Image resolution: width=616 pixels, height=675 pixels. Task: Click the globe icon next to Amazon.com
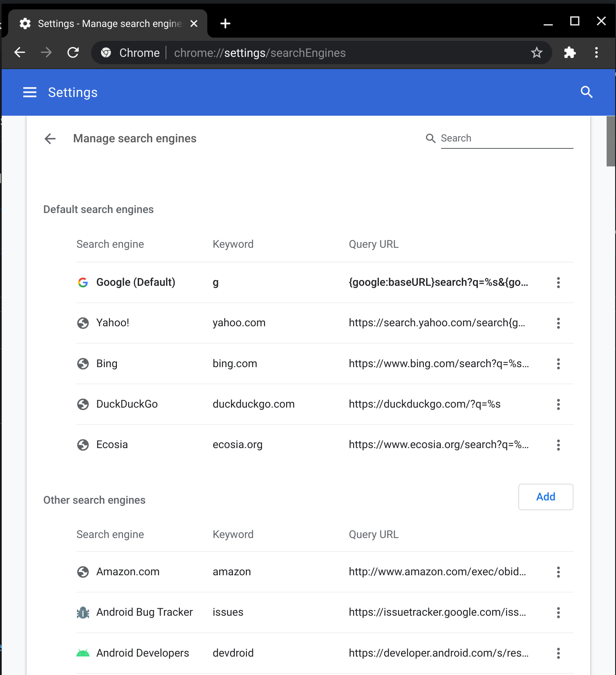pos(83,572)
